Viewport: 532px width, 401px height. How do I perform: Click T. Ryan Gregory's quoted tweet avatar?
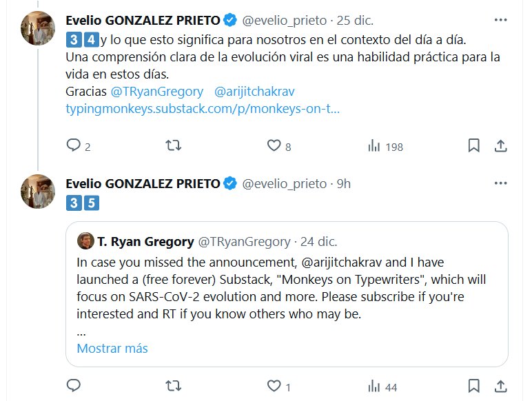coord(86,242)
